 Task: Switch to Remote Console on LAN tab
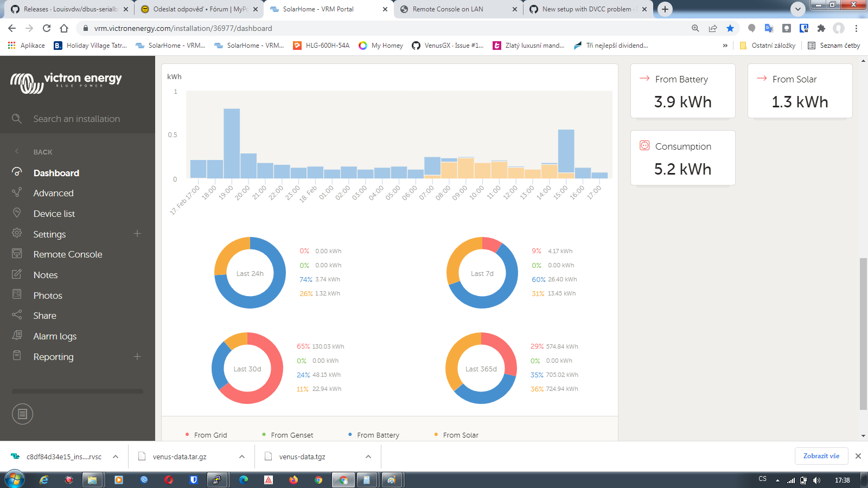(448, 9)
